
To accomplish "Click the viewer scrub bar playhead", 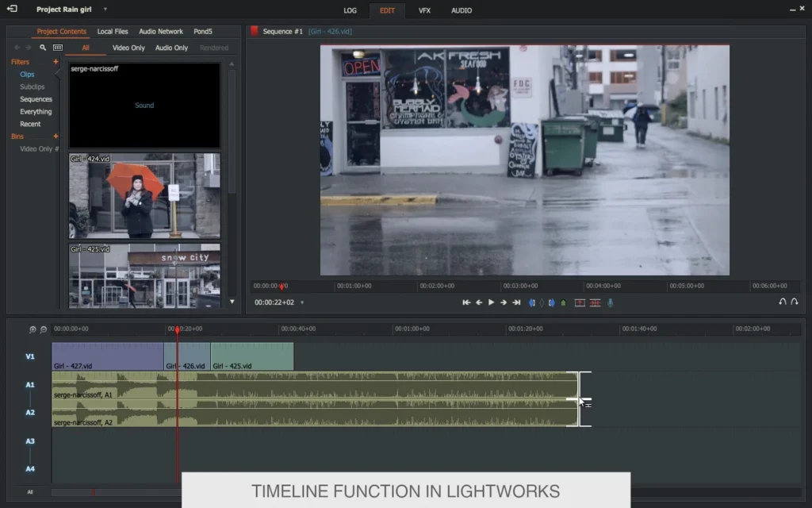I will click(282, 286).
